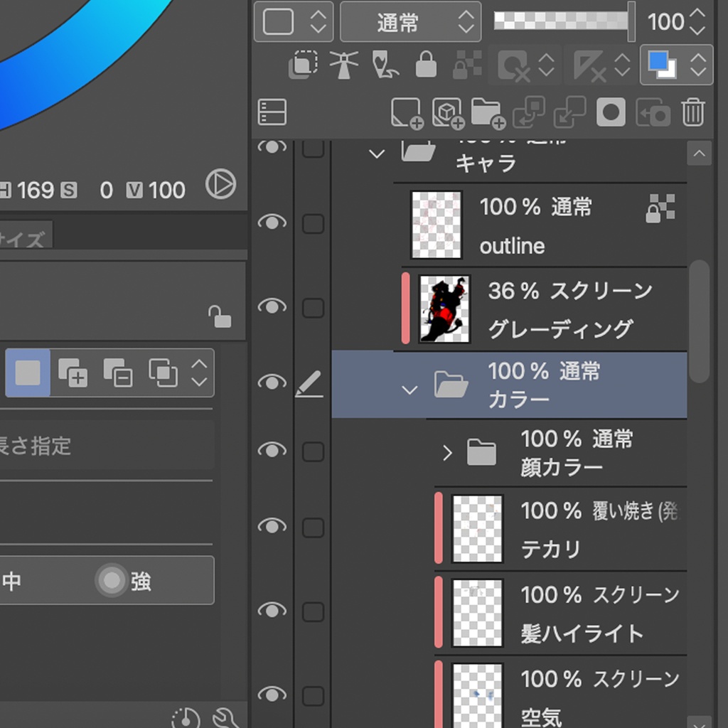Open wrench settings icon at panel bottom
The height and width of the screenshot is (728, 728).
pyautogui.click(x=225, y=718)
